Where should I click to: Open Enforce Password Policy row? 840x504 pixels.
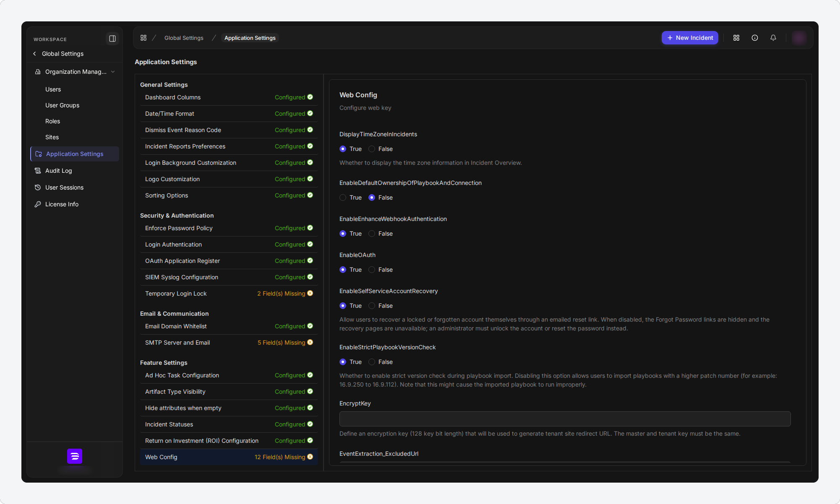pyautogui.click(x=229, y=228)
